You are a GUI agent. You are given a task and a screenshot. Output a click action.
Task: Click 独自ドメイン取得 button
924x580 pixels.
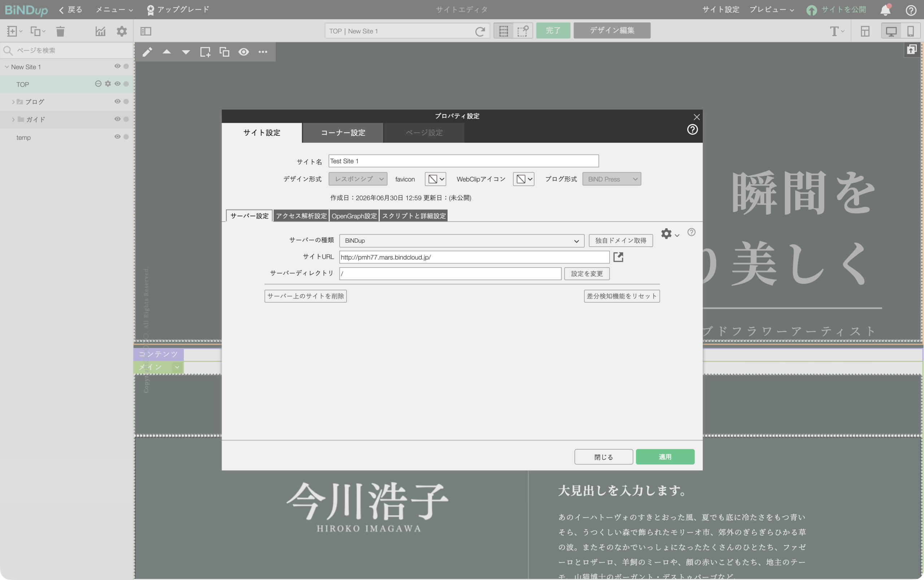point(621,241)
